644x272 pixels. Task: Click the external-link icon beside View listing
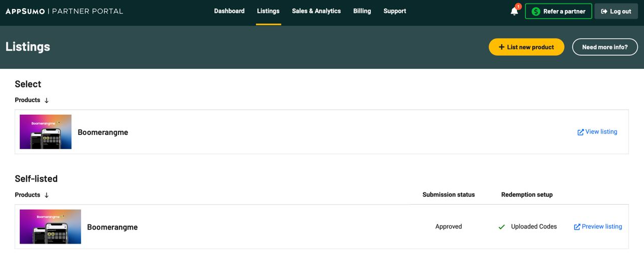pos(580,132)
